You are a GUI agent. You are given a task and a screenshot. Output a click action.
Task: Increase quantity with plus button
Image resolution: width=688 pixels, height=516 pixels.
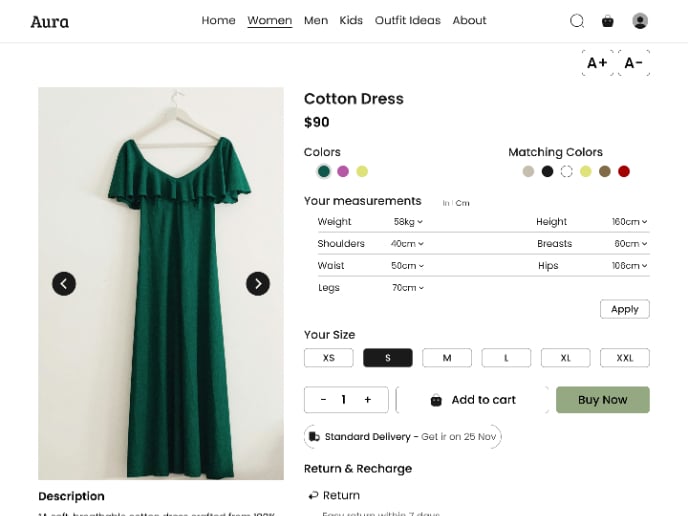(x=368, y=400)
